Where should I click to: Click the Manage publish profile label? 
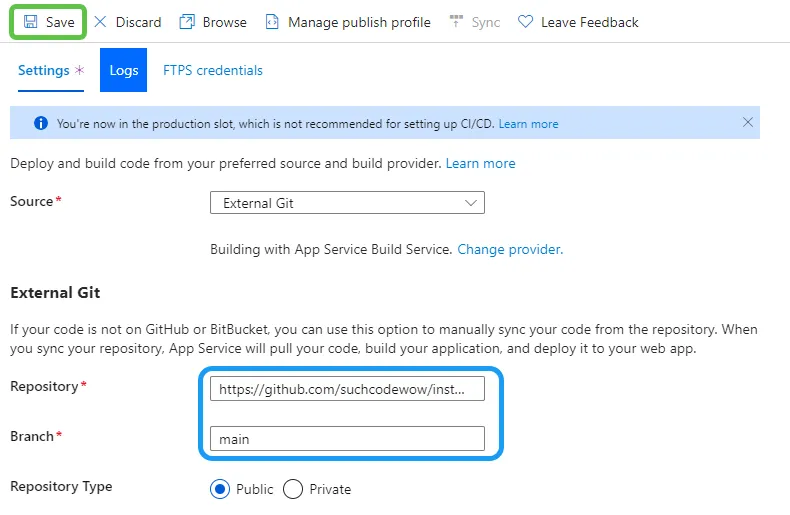[x=359, y=22]
